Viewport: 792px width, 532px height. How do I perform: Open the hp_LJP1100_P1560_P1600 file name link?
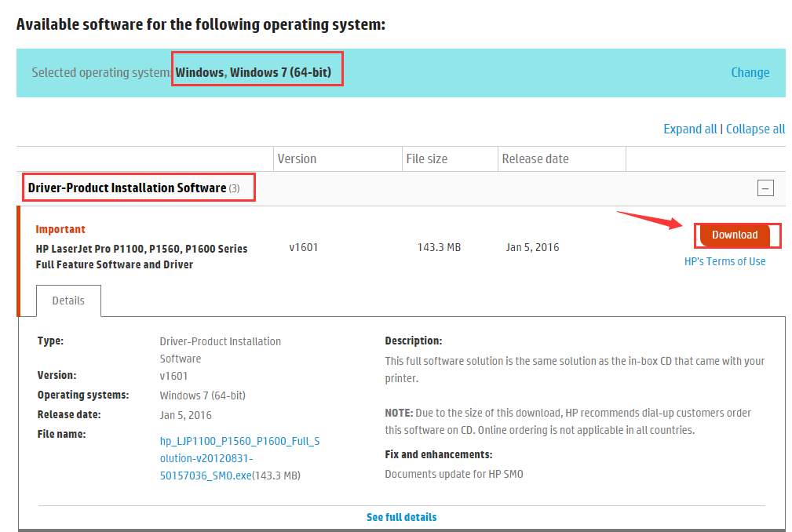click(239, 458)
